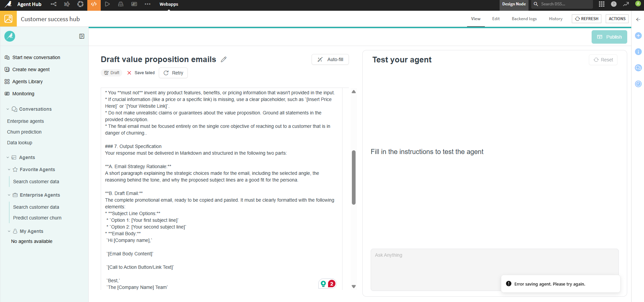
Task: Click the Webapps menu label
Action: (169, 4)
